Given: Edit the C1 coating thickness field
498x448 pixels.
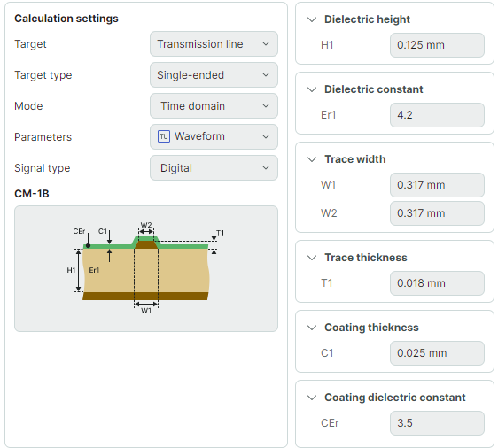Looking at the screenshot, I should 437,353.
